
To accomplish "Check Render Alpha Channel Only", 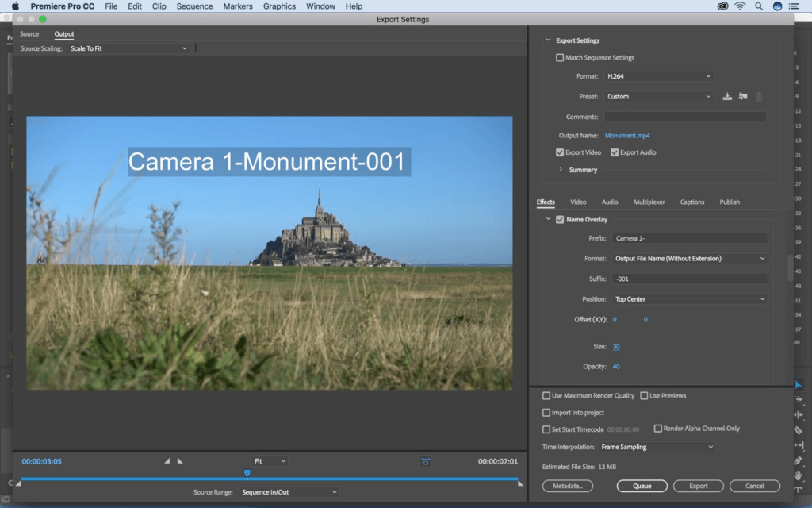I will (x=657, y=428).
